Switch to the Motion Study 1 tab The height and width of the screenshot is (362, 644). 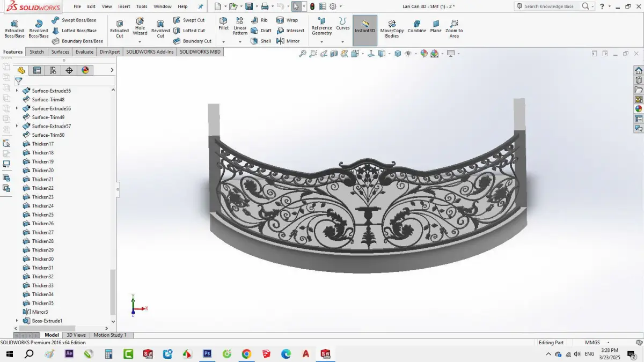pyautogui.click(x=110, y=335)
